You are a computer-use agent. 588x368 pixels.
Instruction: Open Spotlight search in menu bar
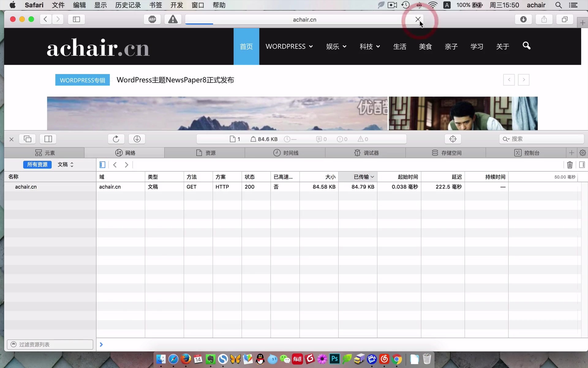559,5
